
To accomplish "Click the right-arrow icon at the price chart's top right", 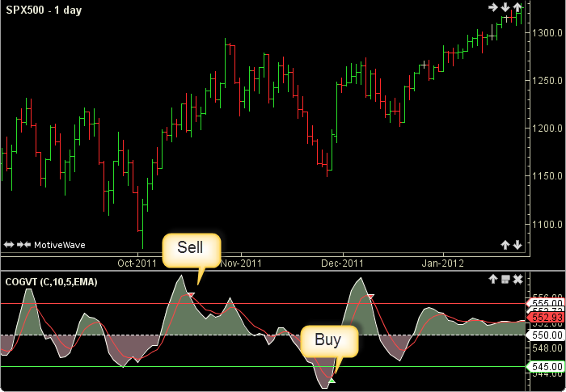I will click(x=492, y=7).
